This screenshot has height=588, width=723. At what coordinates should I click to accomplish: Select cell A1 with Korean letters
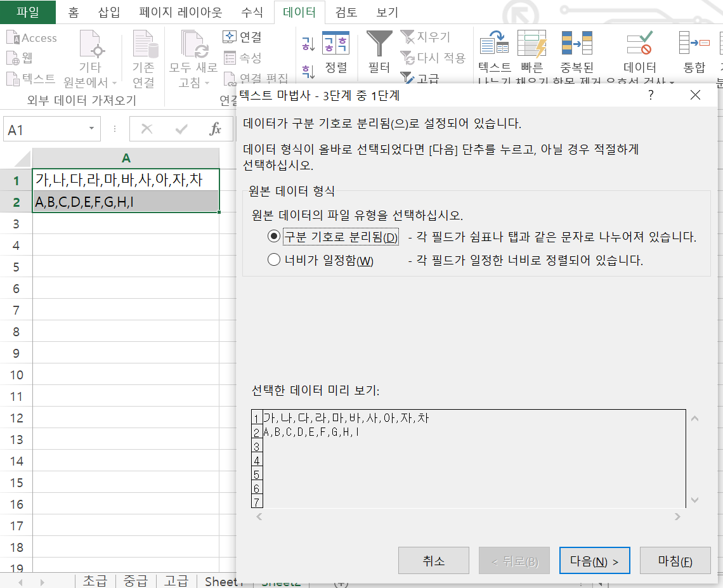[x=126, y=180]
